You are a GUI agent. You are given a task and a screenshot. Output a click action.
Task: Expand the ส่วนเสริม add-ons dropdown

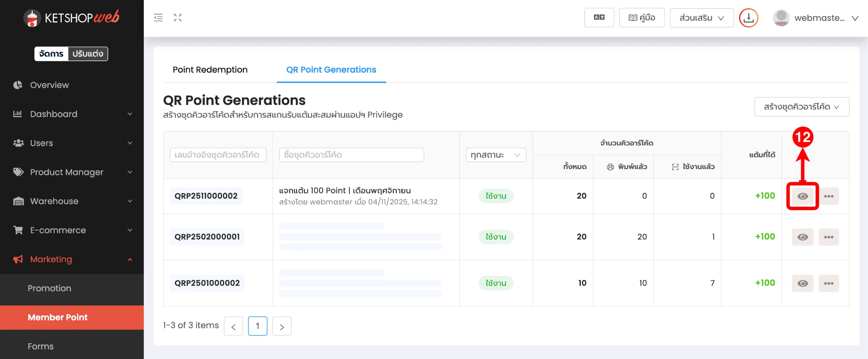tap(701, 18)
